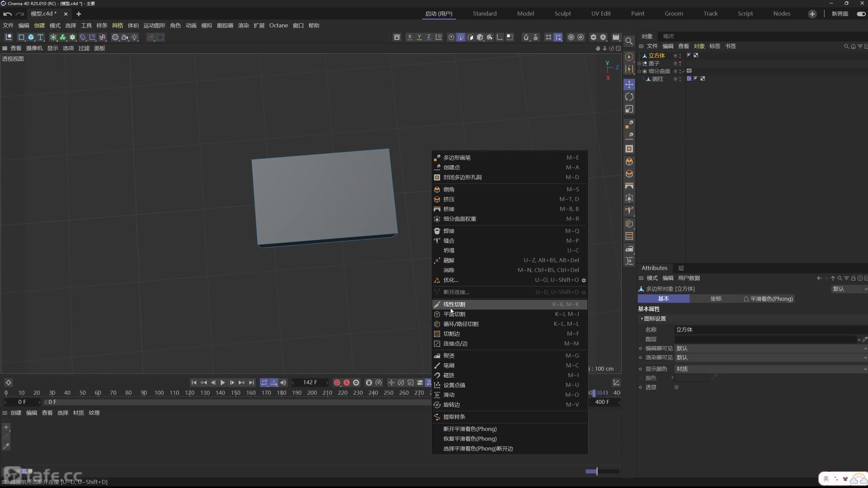Open the search magnifier in side palette
Image resolution: width=868 pixels, height=488 pixels.
[629, 41]
